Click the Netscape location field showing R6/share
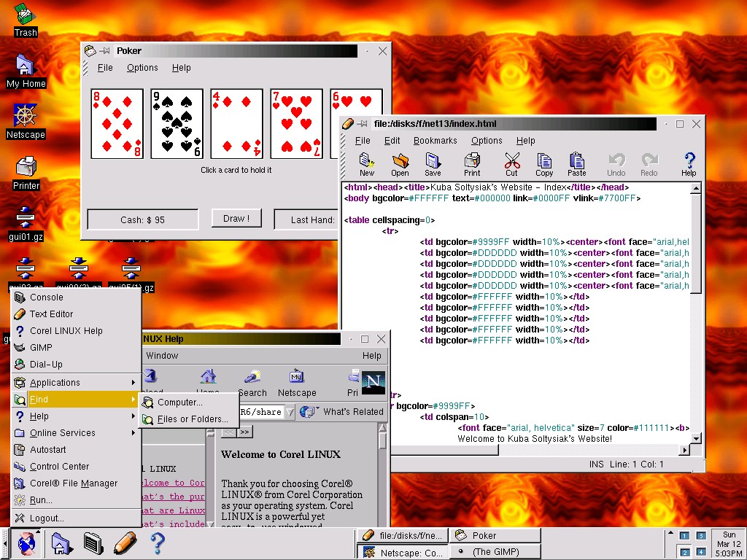The height and width of the screenshot is (560, 747). pyautogui.click(x=261, y=412)
